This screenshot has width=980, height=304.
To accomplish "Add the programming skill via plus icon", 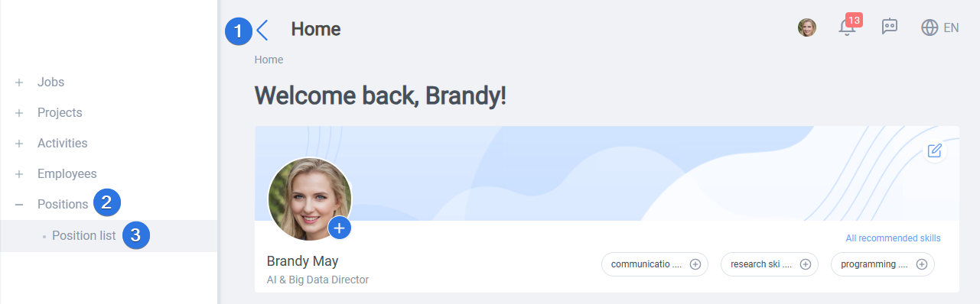I will click(922, 264).
